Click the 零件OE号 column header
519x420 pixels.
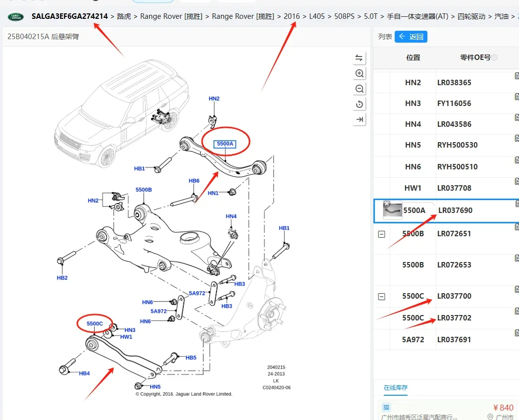click(x=475, y=57)
